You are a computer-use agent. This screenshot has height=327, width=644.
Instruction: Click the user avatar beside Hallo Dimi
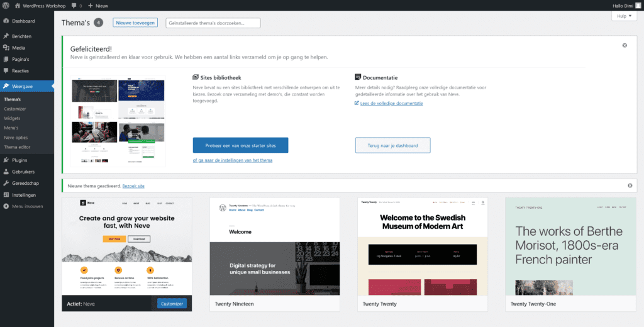[x=638, y=6]
